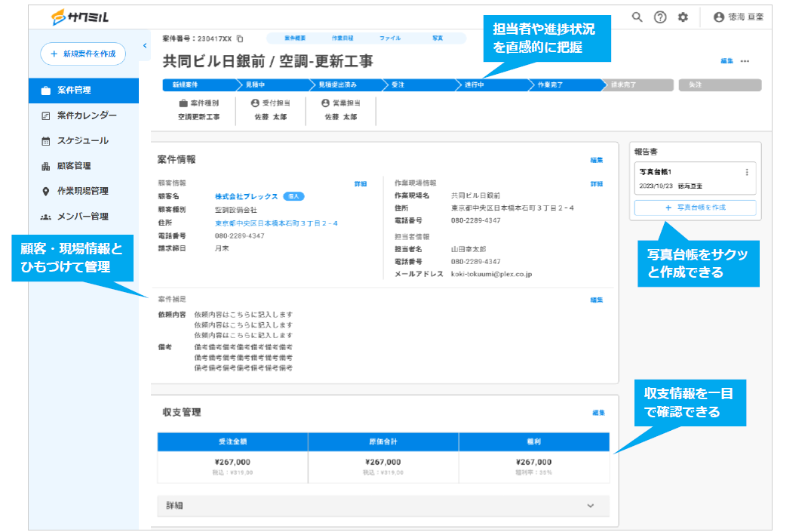The image size is (811, 532).
Task: Open the 写真台帳1 report card
Action: [695, 179]
